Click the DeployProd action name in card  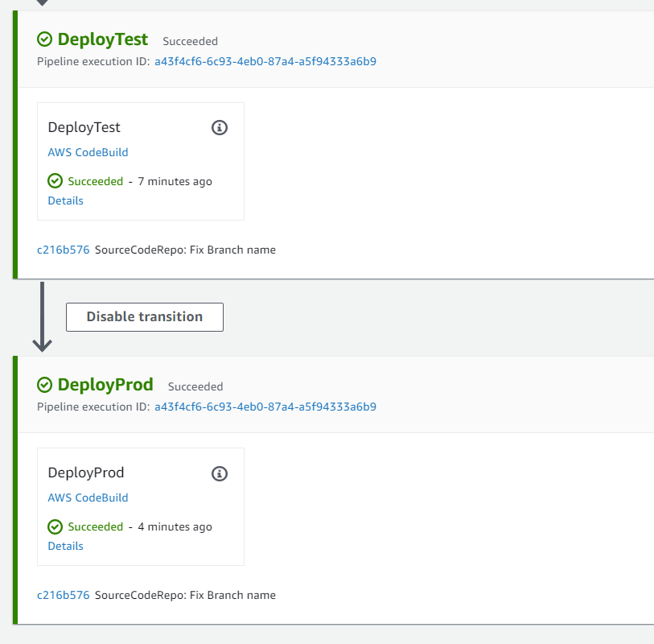[86, 473]
